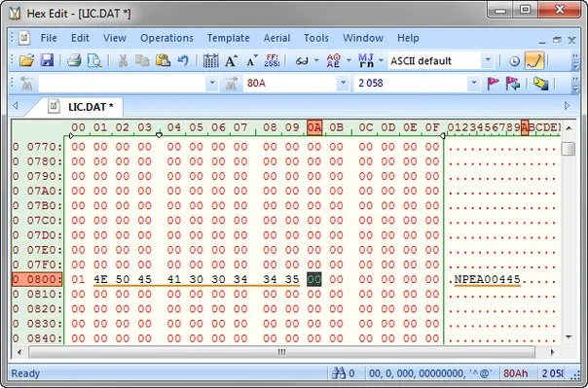588x388 pixels.
Task: Open the Window menu
Action: [363, 38]
